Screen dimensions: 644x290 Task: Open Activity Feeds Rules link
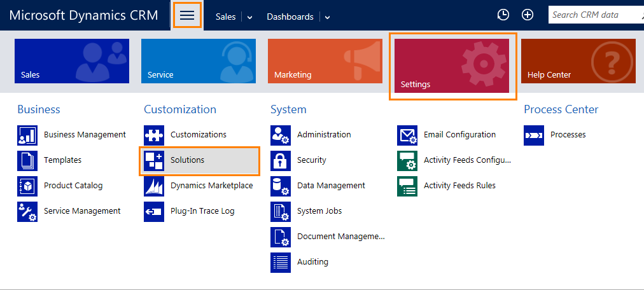point(459,186)
